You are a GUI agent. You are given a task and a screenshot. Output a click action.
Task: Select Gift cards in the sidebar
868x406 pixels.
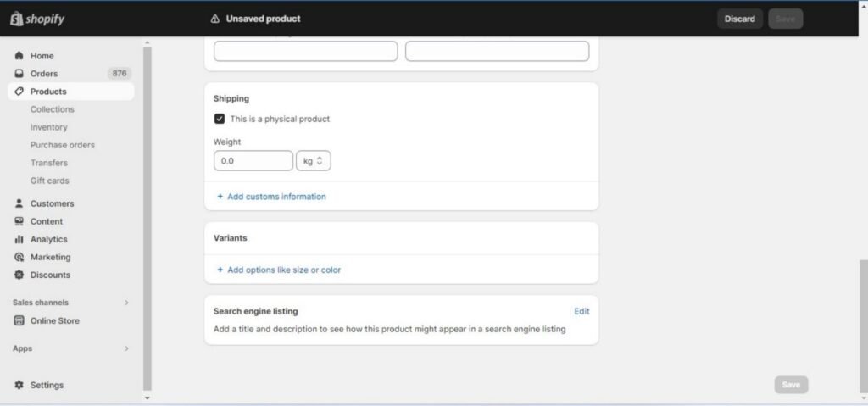pyautogui.click(x=49, y=181)
